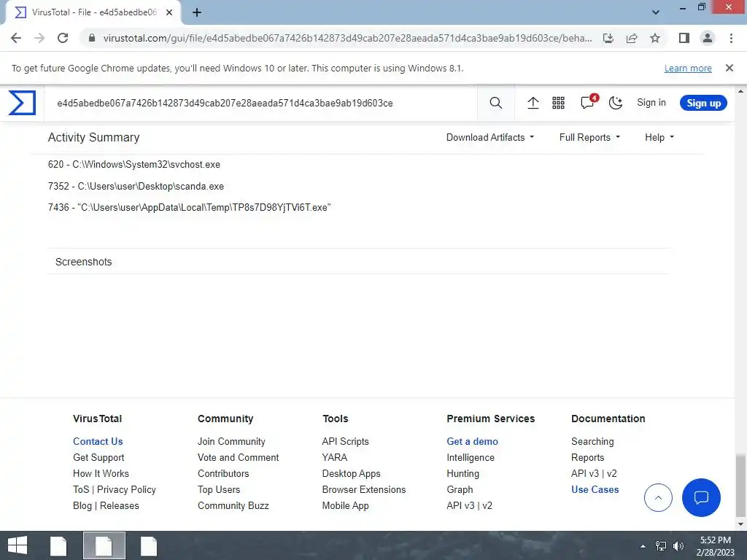Expand Full Reports dropdown
The width and height of the screenshot is (747, 560).
click(x=589, y=137)
